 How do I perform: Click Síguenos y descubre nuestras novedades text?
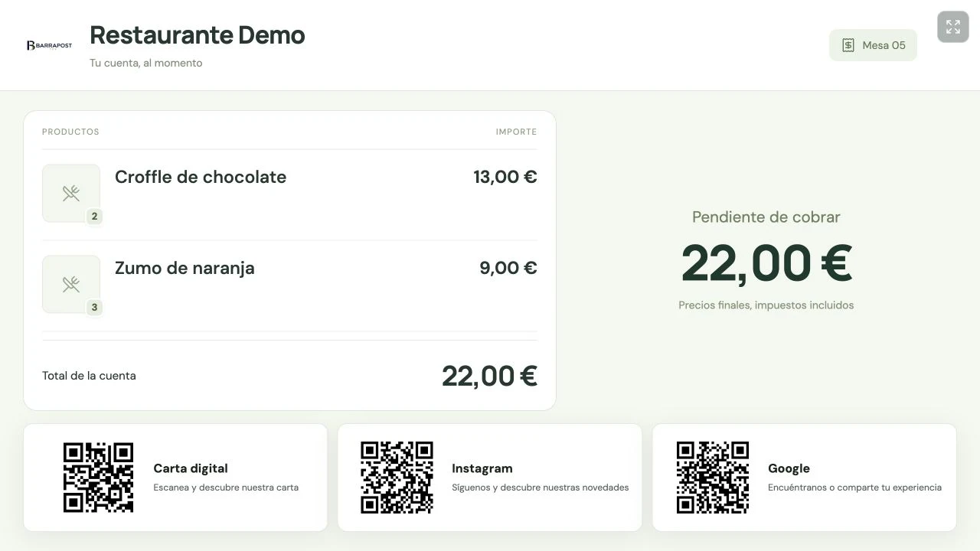[x=541, y=487]
